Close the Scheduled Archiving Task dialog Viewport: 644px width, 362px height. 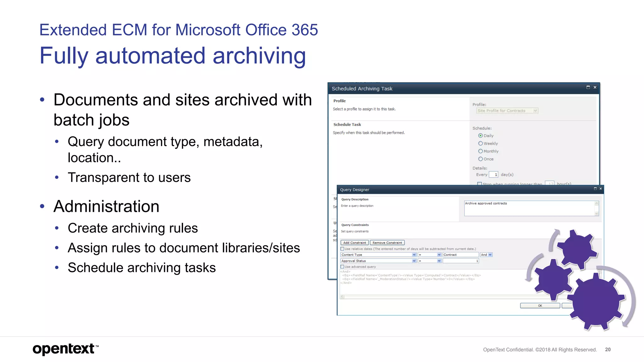595,87
